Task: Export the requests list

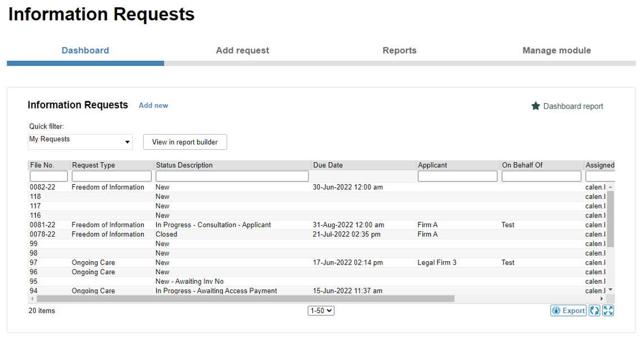Action: [x=568, y=311]
